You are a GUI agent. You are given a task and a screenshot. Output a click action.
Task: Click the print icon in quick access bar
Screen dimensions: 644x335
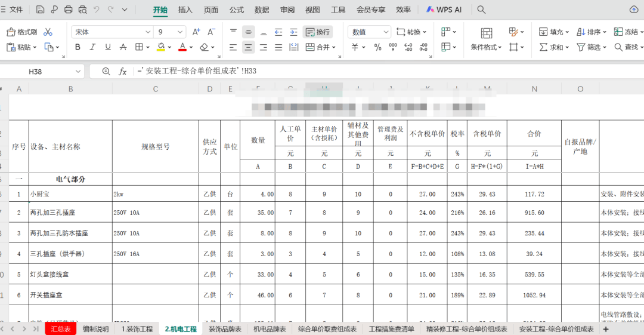pyautogui.click(x=69, y=10)
